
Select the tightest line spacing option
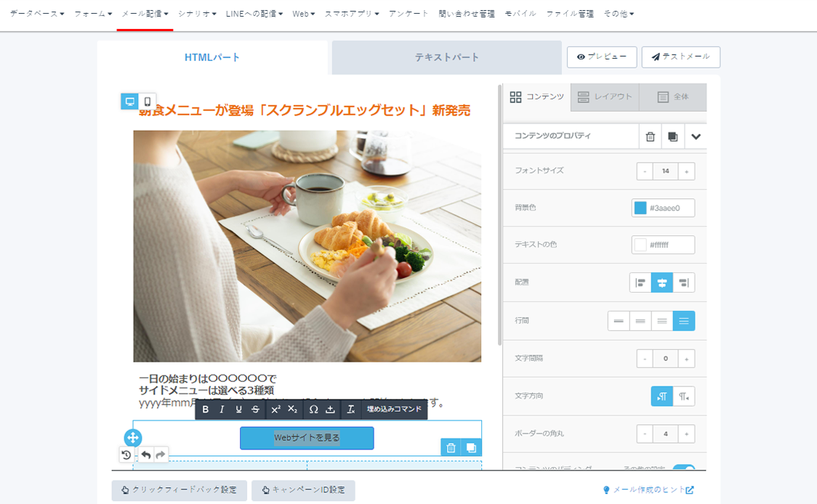pos(619,321)
